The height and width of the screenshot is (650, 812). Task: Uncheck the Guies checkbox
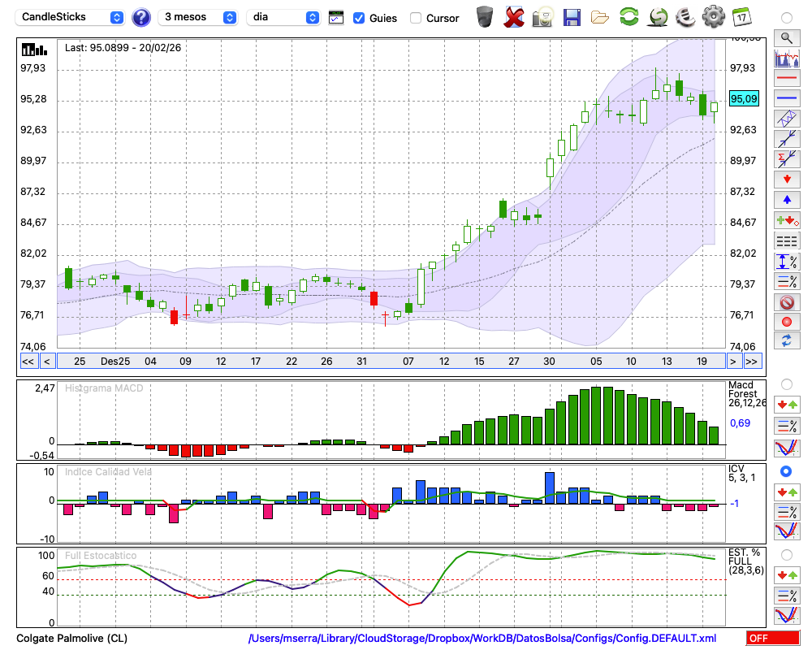(x=359, y=18)
